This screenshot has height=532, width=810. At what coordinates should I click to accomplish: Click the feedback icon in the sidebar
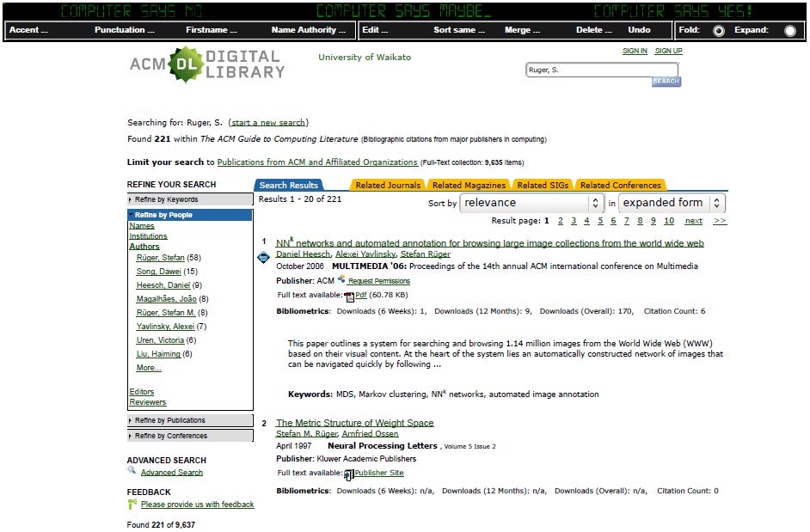132,504
